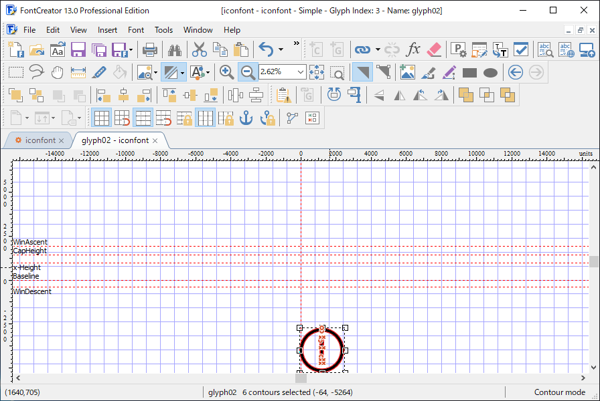Click the purple Save disk icon
The image size is (600, 401).
tap(78, 50)
